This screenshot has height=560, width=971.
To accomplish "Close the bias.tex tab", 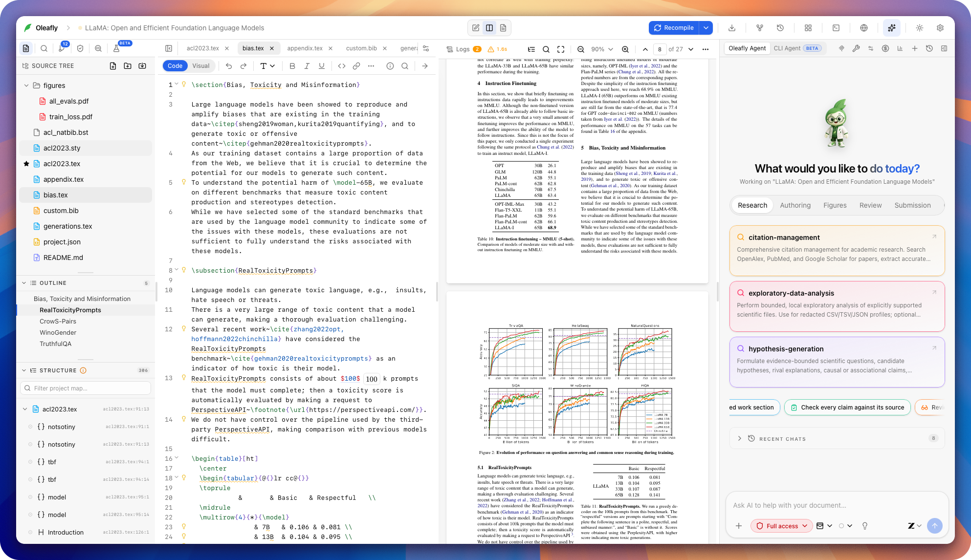I will pos(272,48).
